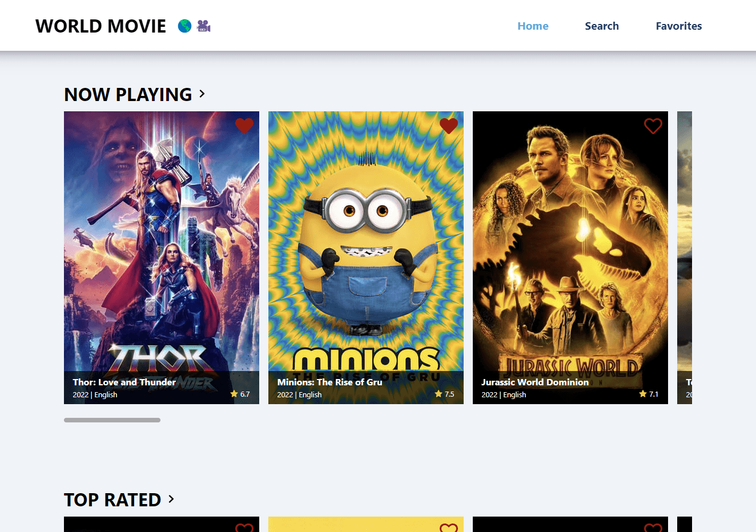Screen dimensions: 756x532
Task: Click '2022 | English' under Minions title
Action: coord(299,394)
